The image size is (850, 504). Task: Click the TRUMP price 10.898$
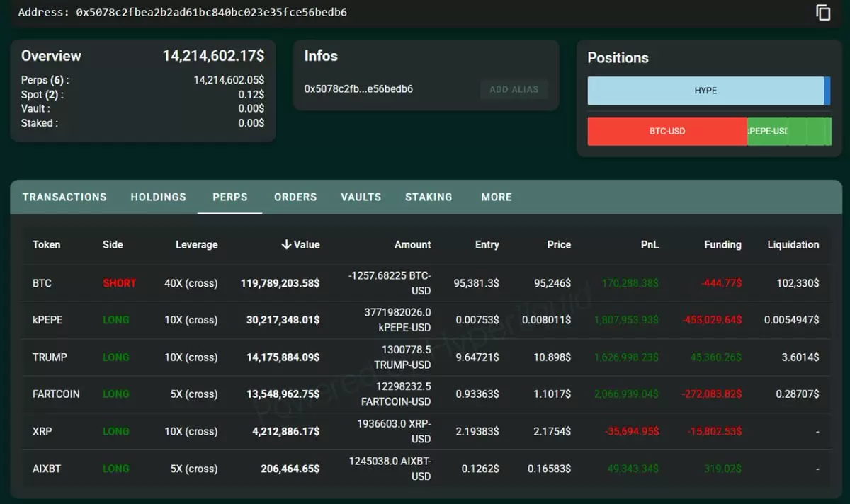[552, 357]
